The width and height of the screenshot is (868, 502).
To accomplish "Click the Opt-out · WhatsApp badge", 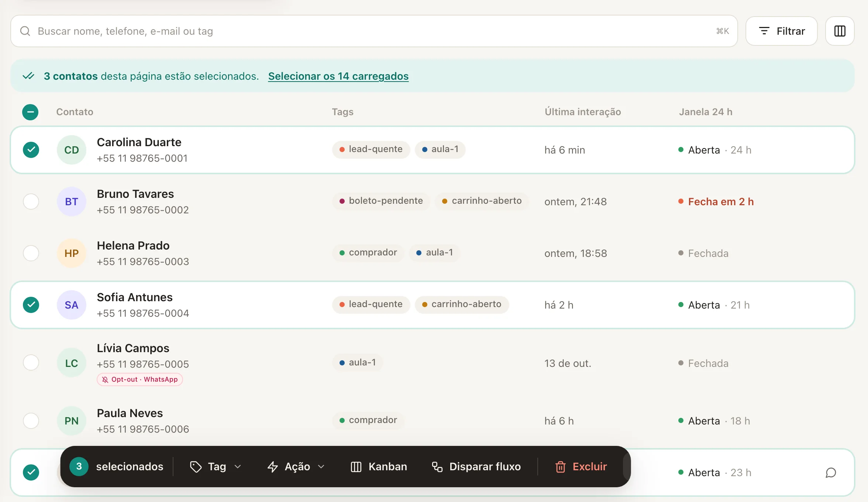I will point(140,379).
